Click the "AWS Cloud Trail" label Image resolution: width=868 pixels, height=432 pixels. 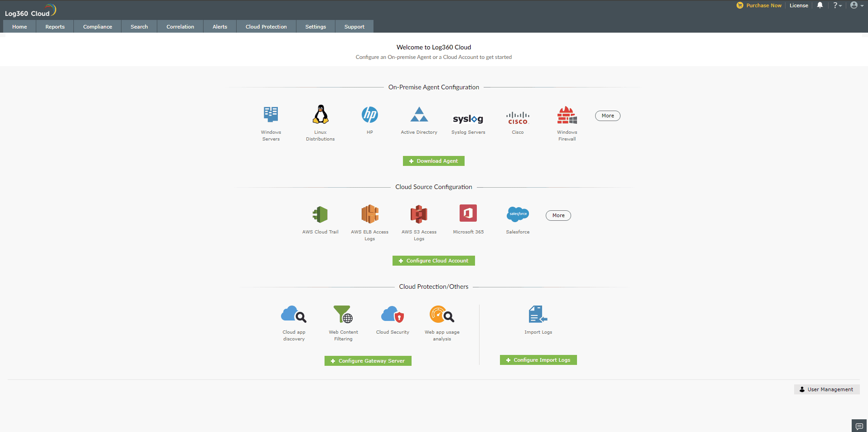pyautogui.click(x=320, y=232)
